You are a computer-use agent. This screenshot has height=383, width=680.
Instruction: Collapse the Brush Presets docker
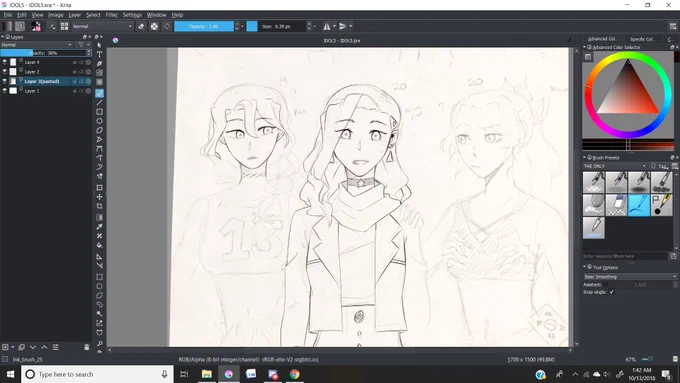[584, 157]
